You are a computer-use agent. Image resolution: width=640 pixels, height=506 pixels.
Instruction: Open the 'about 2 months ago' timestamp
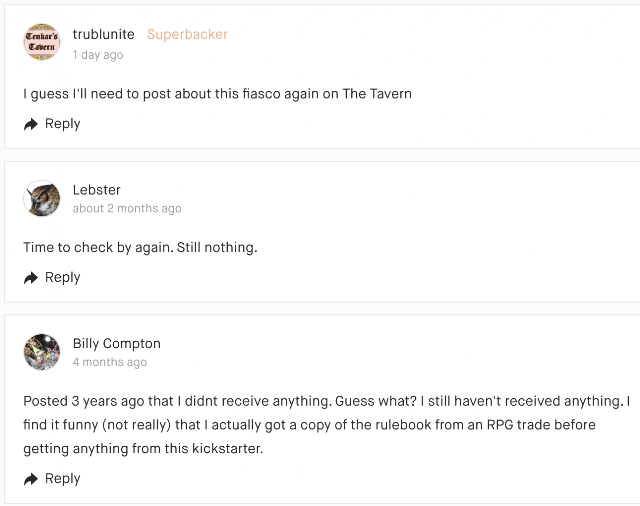click(127, 209)
